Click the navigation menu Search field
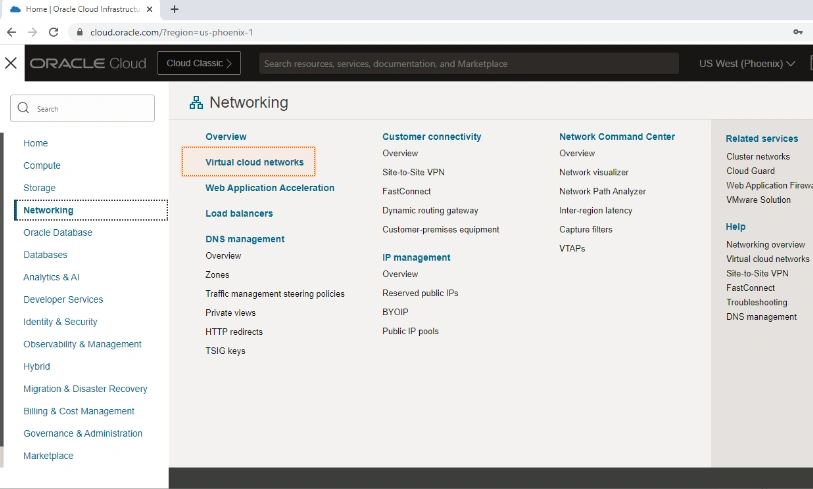The width and height of the screenshot is (813, 489). coord(82,108)
